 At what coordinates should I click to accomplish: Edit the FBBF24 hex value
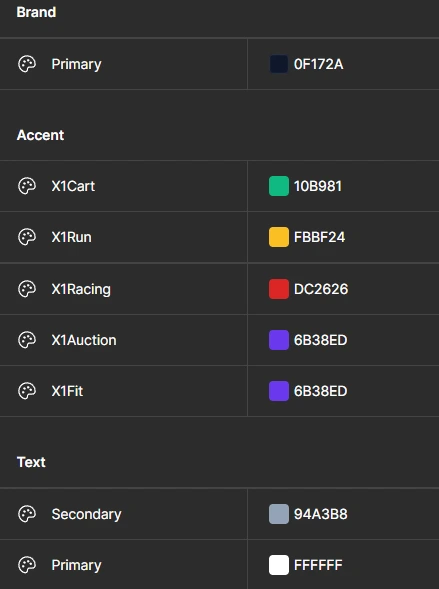(x=319, y=237)
